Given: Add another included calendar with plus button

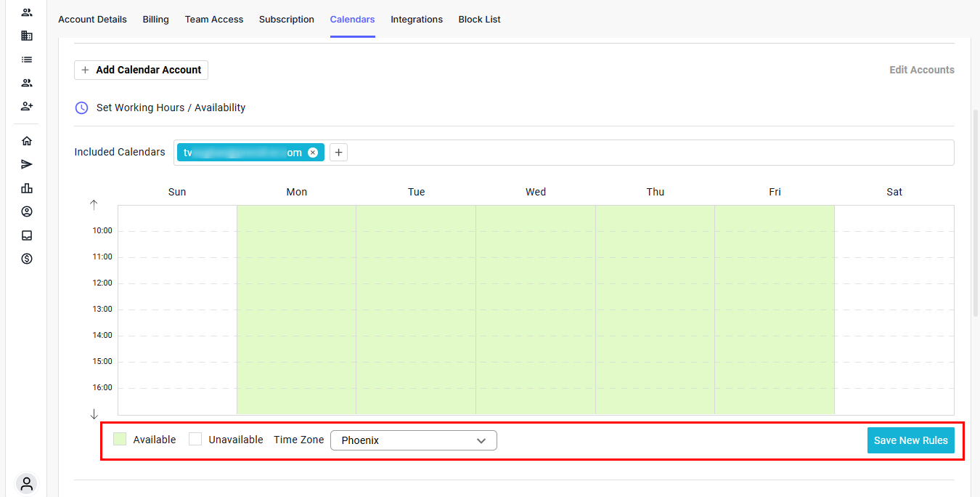Looking at the screenshot, I should coord(338,153).
